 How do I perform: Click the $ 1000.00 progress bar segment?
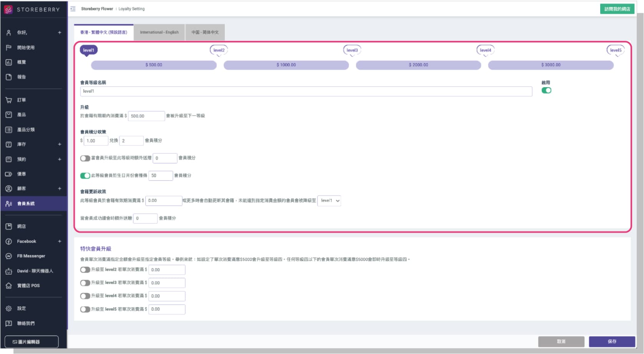pos(286,65)
